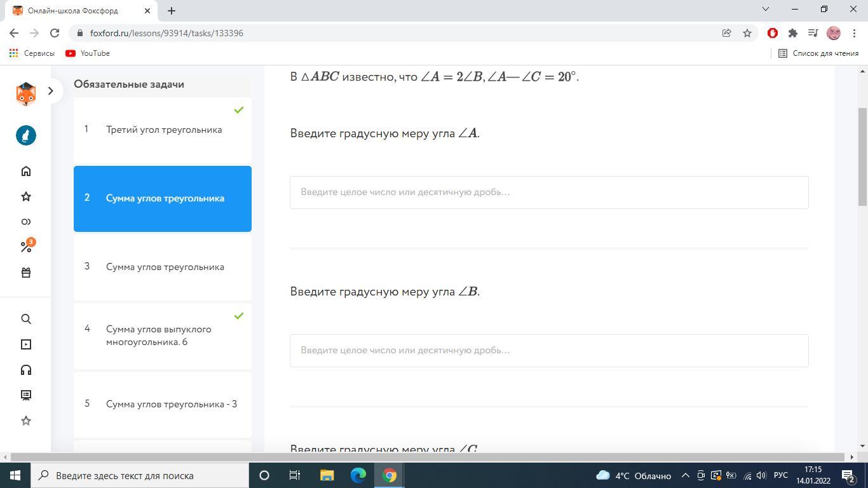This screenshot has height=488, width=868.
Task: Open the media control icon in Chrome toolbar
Action: pyautogui.click(x=813, y=33)
